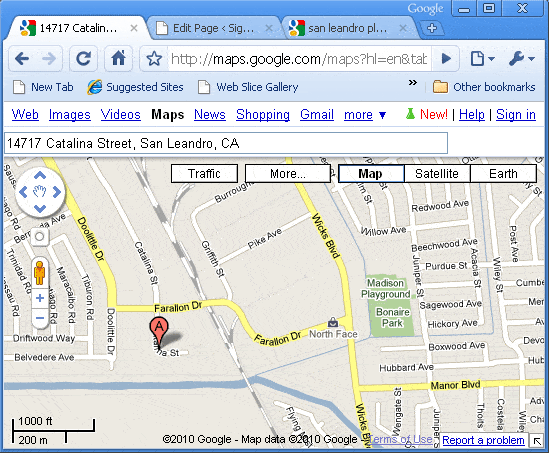549x453 pixels.
Task: Click the Go play arrow beside the address bar
Action: [x=446, y=58]
